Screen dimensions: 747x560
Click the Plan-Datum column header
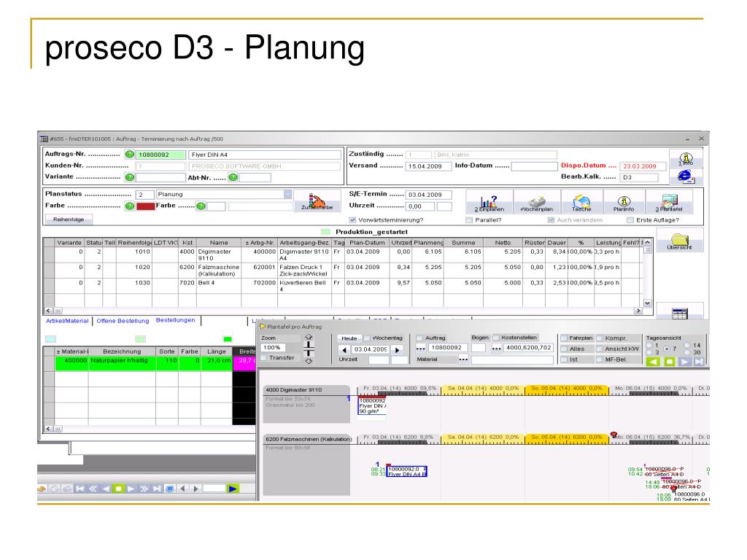click(367, 243)
